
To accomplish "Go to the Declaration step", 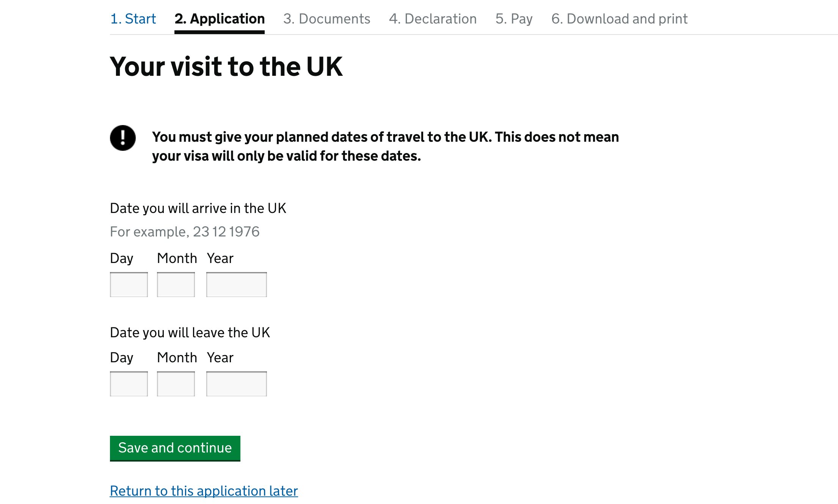I will 433,19.
